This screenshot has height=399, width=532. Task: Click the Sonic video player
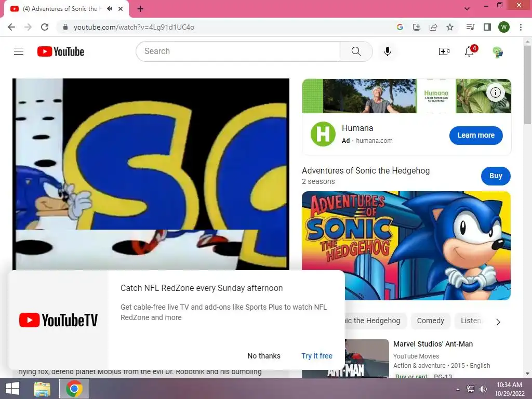coord(151,174)
